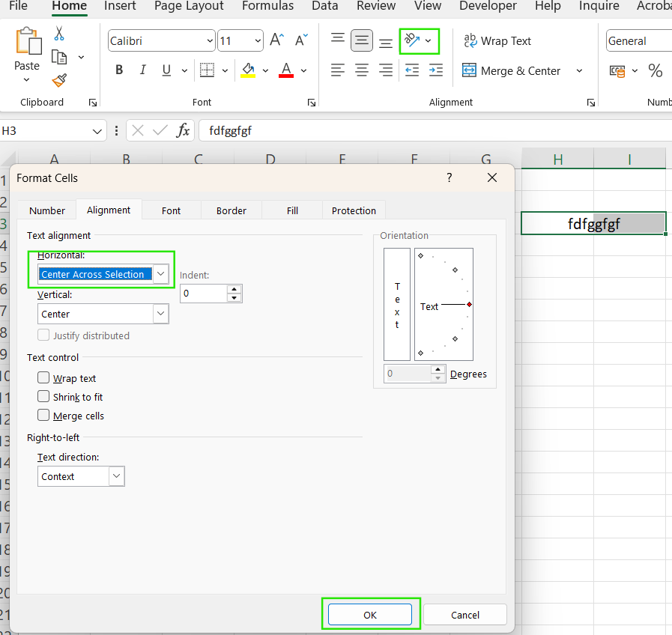
Task: Apply cell borders icon
Action: coord(207,70)
